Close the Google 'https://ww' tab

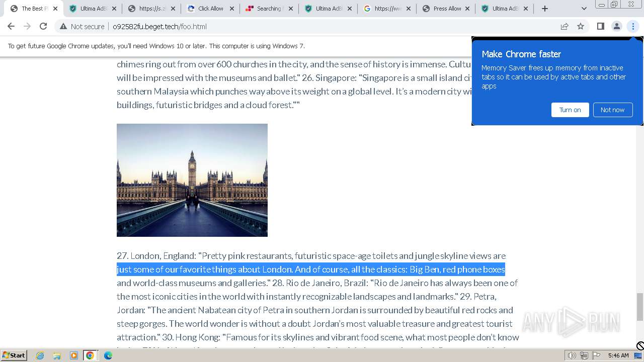409,9
